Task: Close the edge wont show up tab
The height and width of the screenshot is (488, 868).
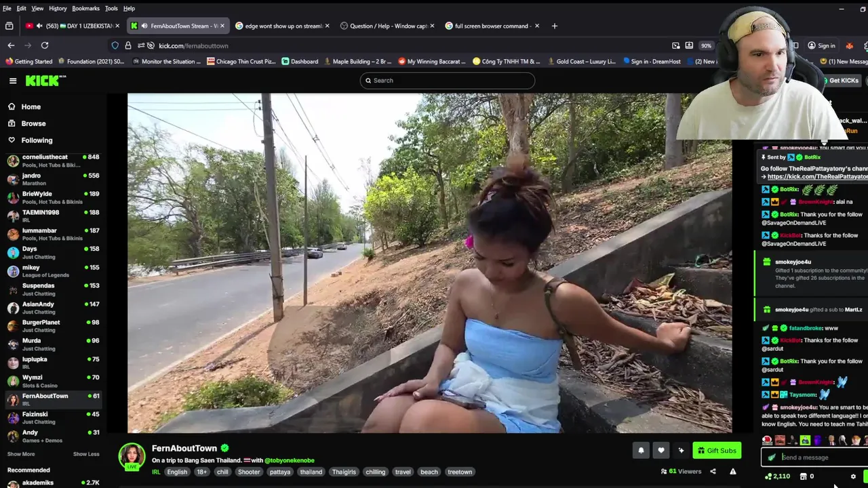Action: click(x=327, y=26)
